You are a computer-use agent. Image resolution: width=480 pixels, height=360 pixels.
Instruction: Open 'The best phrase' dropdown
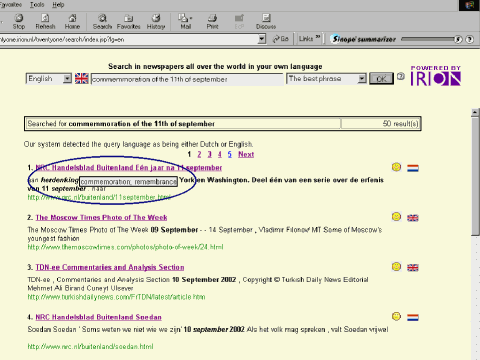326,79
